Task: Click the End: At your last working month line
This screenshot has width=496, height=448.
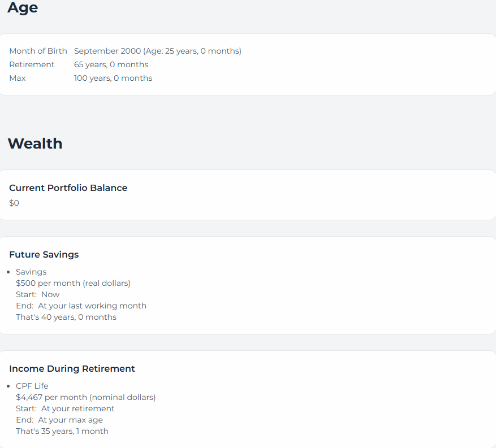Action: [81, 306]
